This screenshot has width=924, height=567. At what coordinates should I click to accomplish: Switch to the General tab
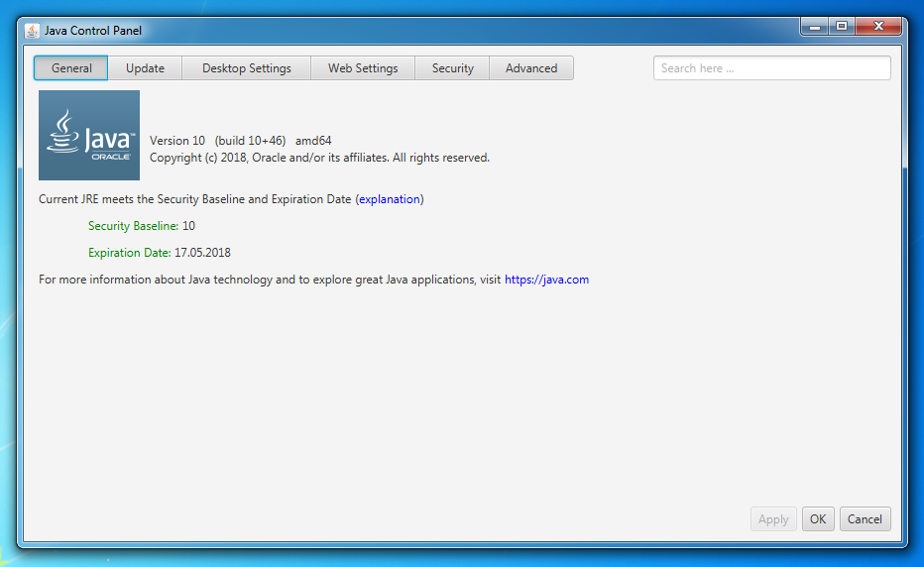70,67
